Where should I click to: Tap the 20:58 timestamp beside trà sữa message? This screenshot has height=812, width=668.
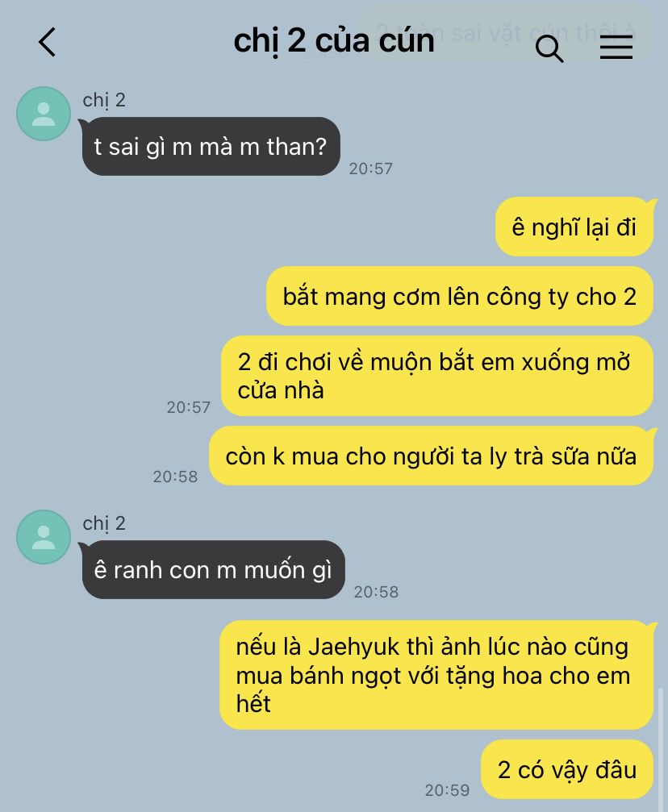point(175,477)
